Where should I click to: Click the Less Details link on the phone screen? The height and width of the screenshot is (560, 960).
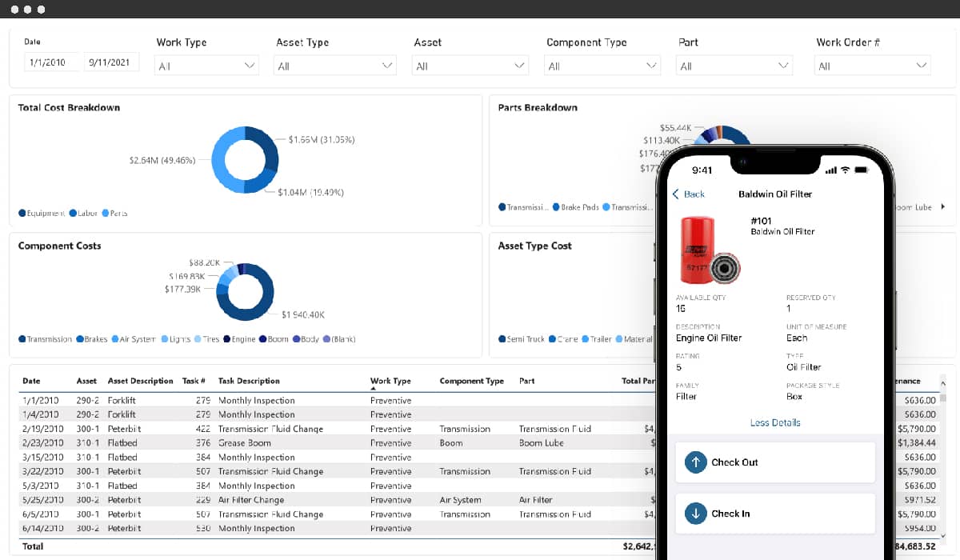point(775,422)
